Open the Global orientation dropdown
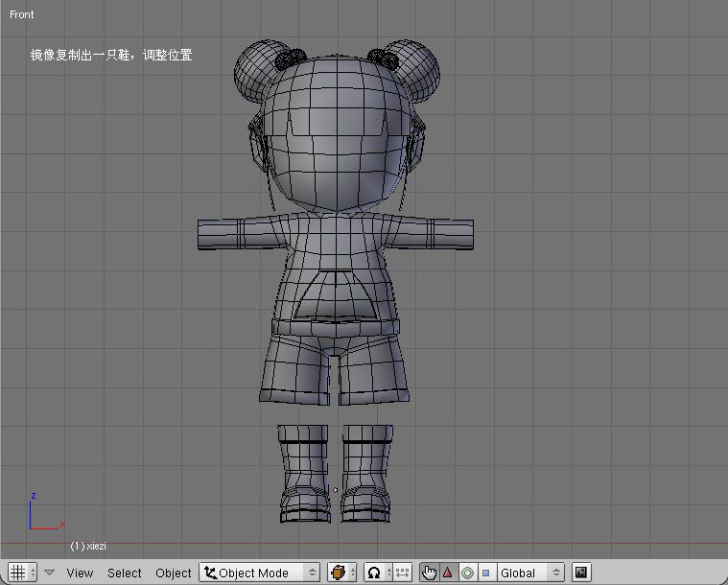728x585 pixels. [x=530, y=573]
